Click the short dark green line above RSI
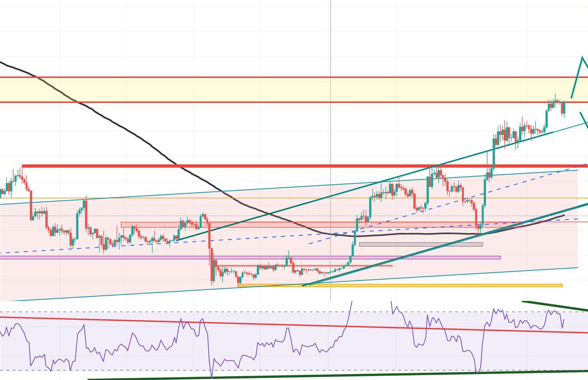This screenshot has width=588, height=380. 554,305
